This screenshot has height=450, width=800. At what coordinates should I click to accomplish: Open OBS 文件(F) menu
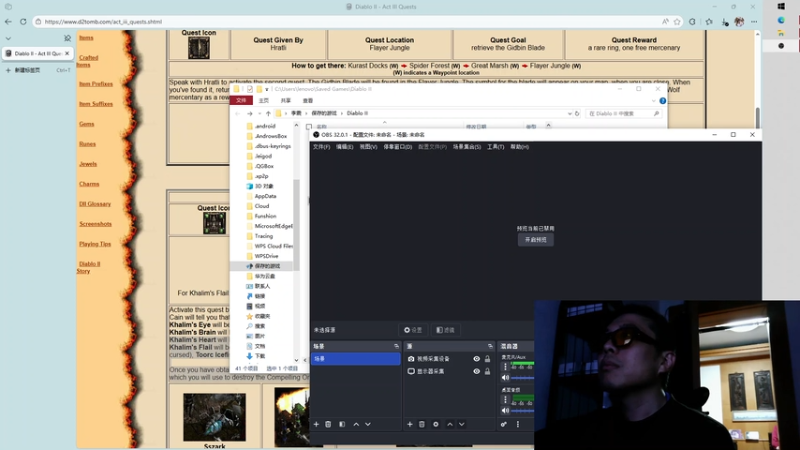[321, 147]
